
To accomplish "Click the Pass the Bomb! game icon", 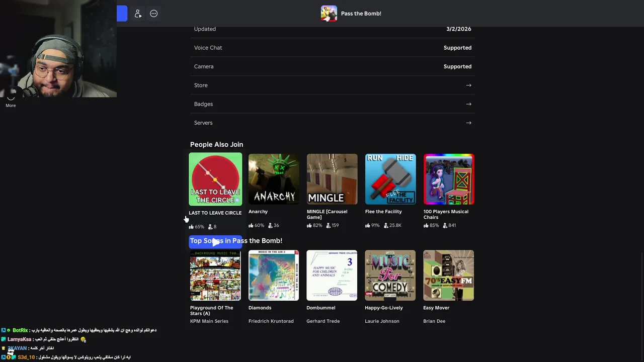I will click(329, 14).
